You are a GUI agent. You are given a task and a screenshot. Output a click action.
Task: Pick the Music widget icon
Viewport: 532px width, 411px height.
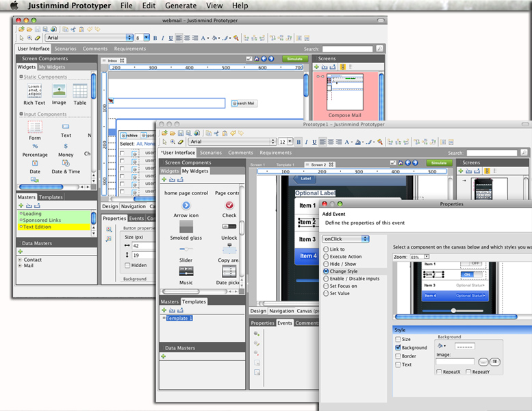[x=186, y=271]
